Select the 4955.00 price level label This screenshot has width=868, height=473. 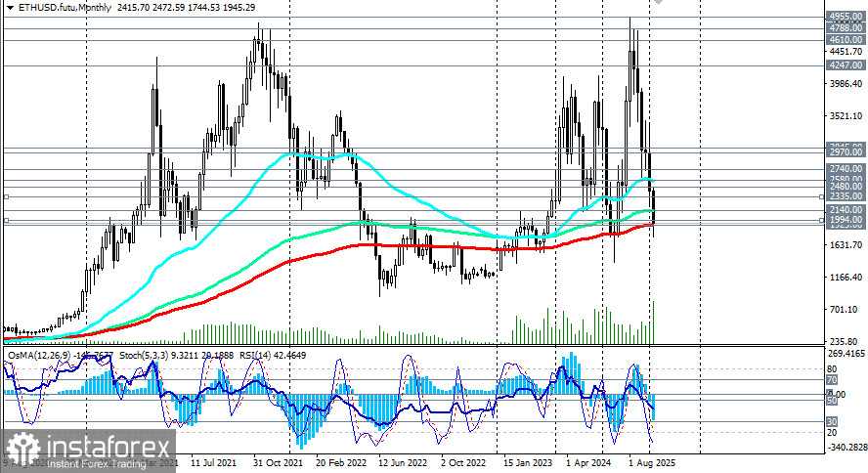pos(846,17)
